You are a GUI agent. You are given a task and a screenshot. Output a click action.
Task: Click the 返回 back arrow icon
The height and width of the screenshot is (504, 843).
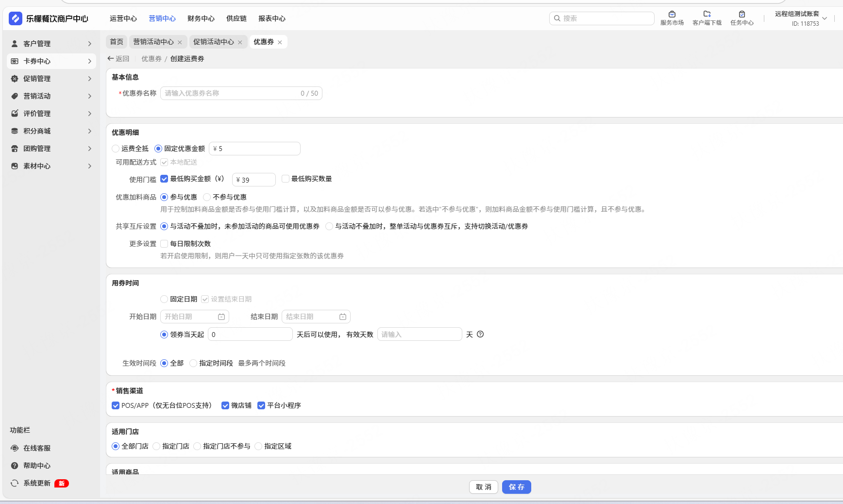110,59
